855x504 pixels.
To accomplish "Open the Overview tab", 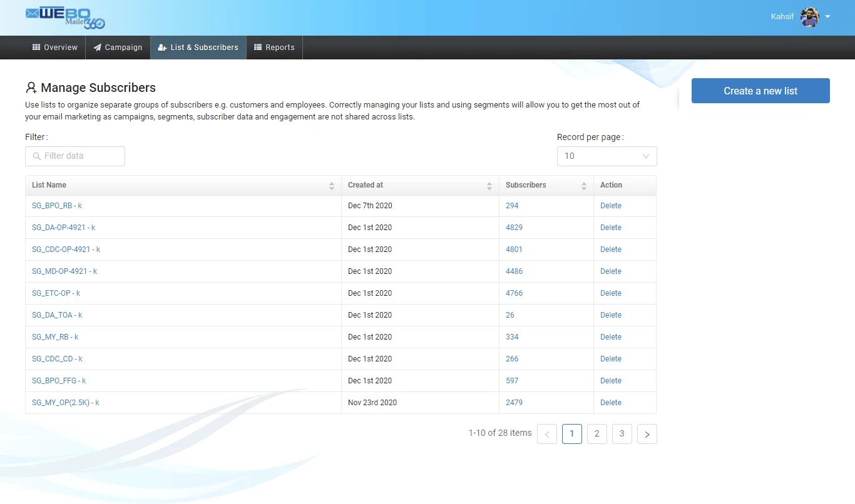I will pyautogui.click(x=55, y=48).
